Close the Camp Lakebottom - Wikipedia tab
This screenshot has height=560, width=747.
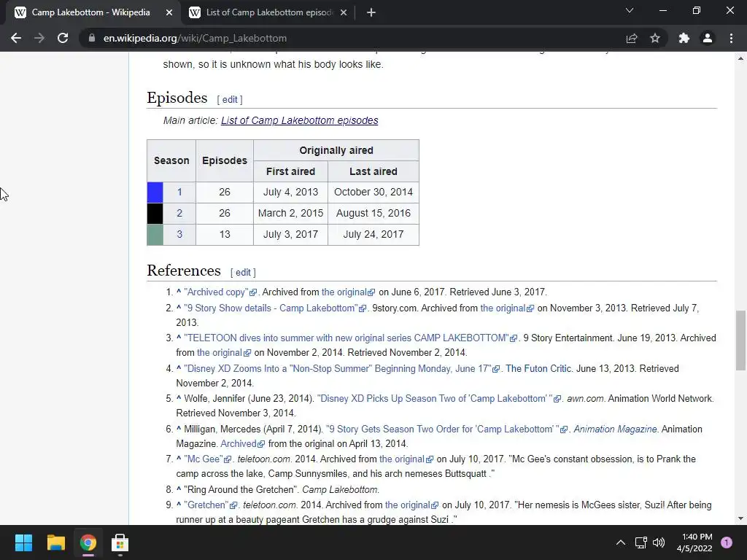169,13
